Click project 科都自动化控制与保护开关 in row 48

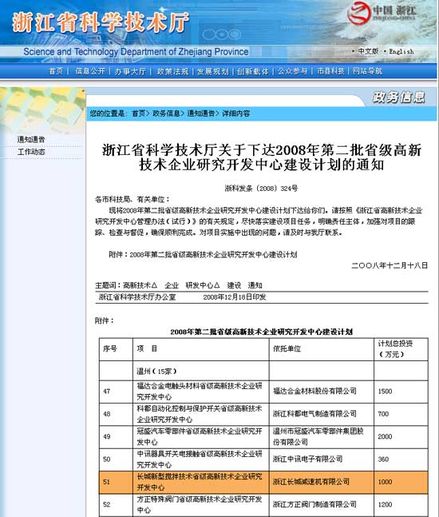click(200, 414)
